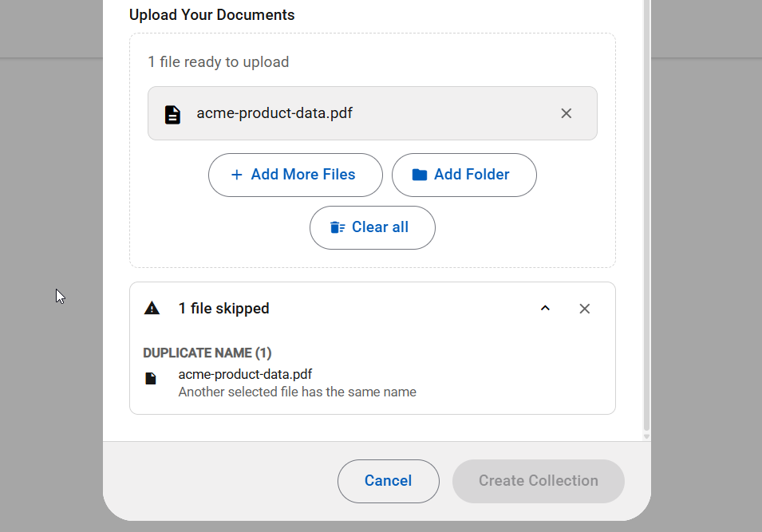Click Clear all button
762x532 pixels.
(x=373, y=227)
